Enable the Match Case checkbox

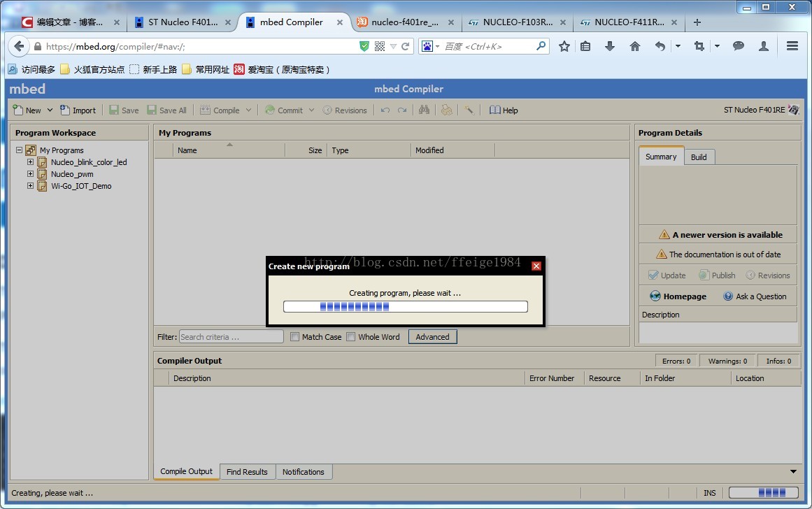tap(294, 336)
